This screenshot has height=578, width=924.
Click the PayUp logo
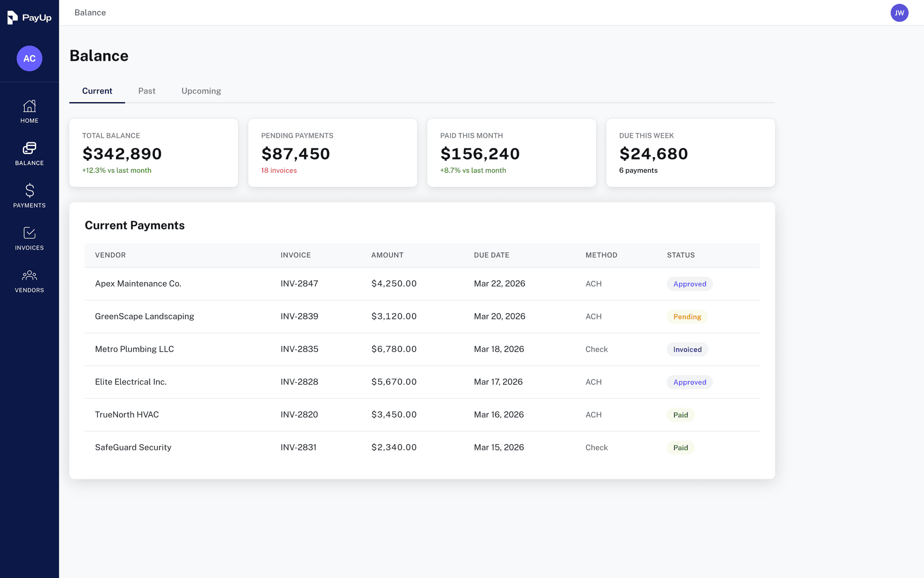point(29,17)
